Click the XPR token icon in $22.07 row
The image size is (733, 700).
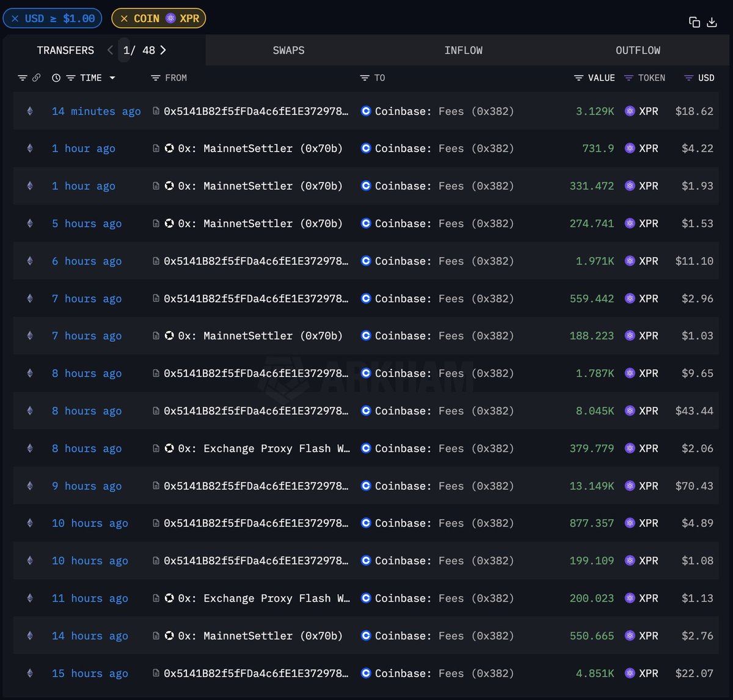pos(630,673)
